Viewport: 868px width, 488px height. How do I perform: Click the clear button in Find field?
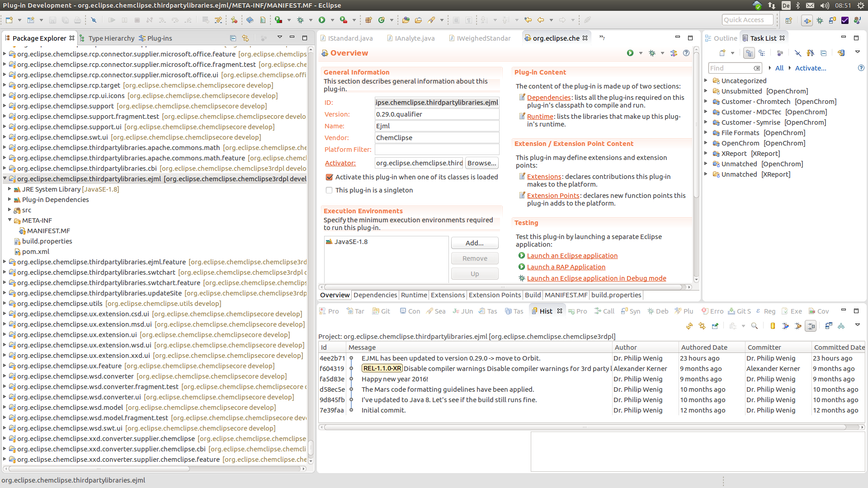(x=757, y=68)
